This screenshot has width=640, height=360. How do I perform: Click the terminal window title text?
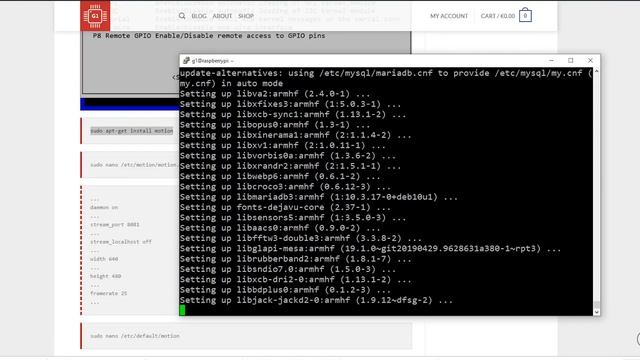click(213, 60)
